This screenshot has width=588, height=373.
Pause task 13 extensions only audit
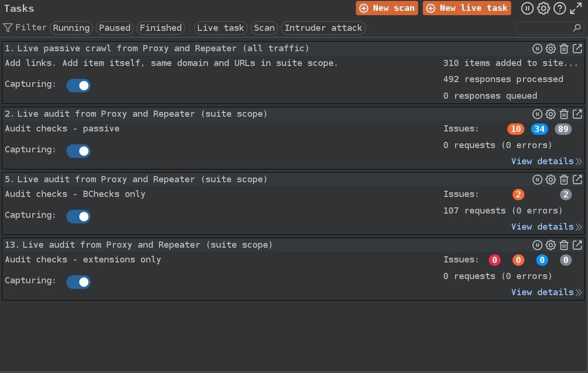[537, 245]
